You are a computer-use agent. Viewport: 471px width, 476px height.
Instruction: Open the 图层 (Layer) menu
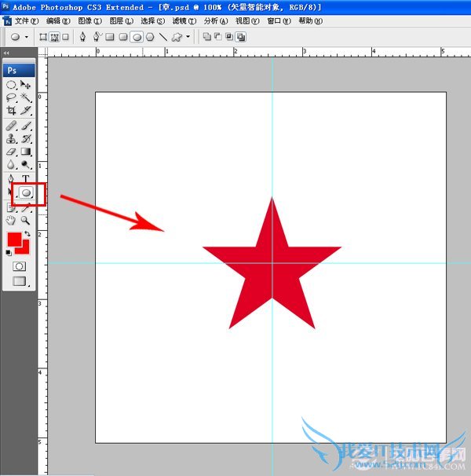(x=122, y=21)
